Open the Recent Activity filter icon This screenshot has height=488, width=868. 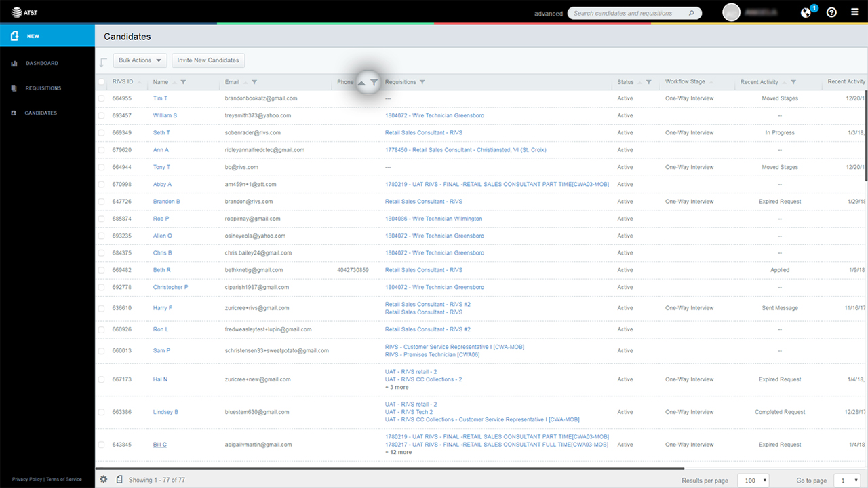793,82
